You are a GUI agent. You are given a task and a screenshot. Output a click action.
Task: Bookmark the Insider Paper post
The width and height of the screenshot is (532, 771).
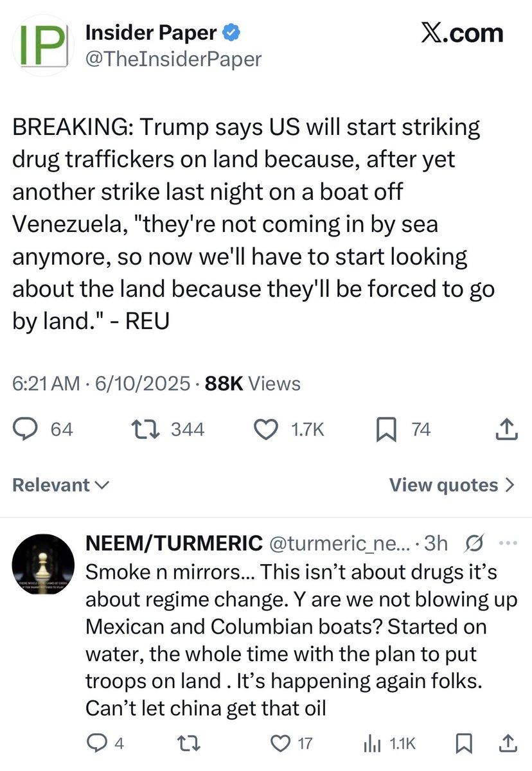click(x=384, y=429)
